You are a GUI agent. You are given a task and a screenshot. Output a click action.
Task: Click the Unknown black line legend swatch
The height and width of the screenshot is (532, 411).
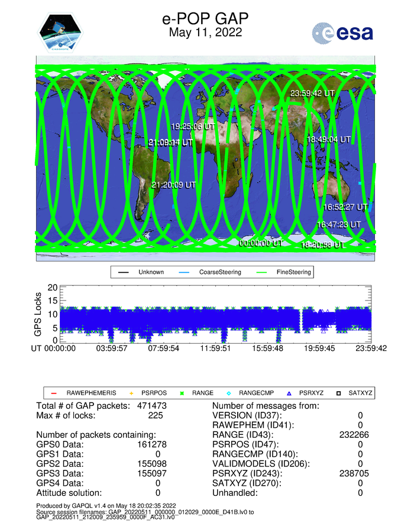pyautogui.click(x=124, y=272)
